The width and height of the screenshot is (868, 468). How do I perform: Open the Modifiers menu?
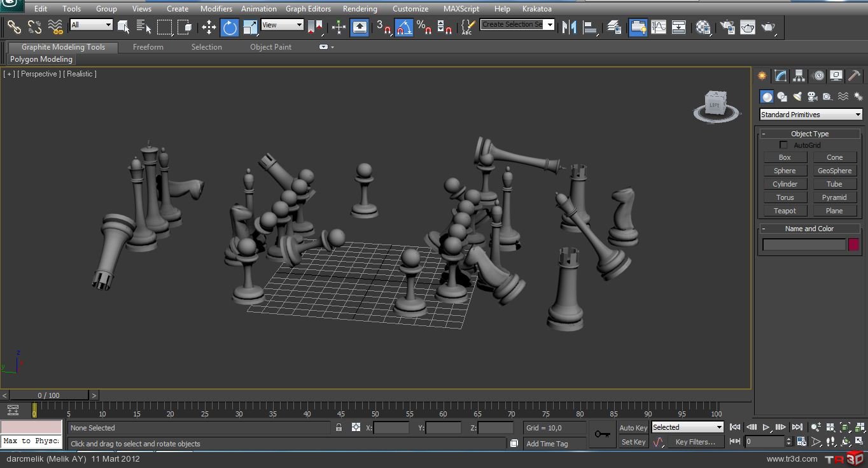click(216, 9)
